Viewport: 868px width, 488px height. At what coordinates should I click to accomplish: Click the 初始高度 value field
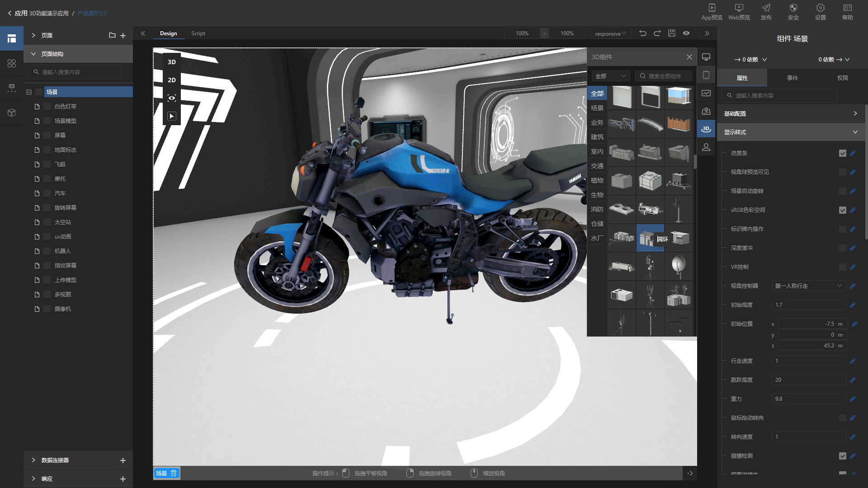coord(808,305)
